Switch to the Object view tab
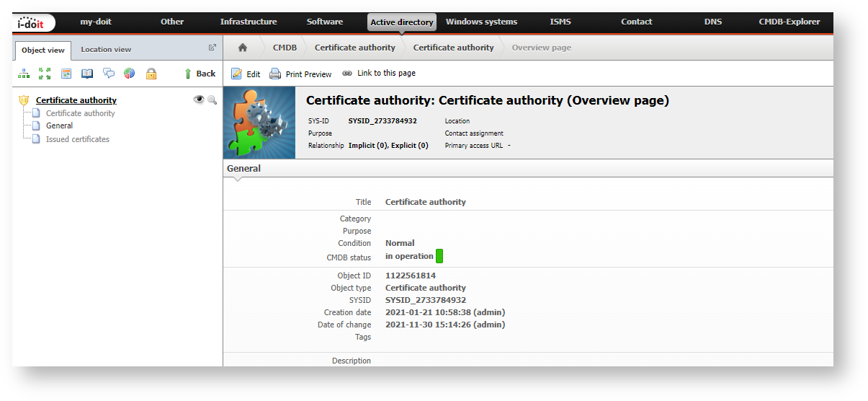Viewport: 868px width, 401px height. click(43, 50)
